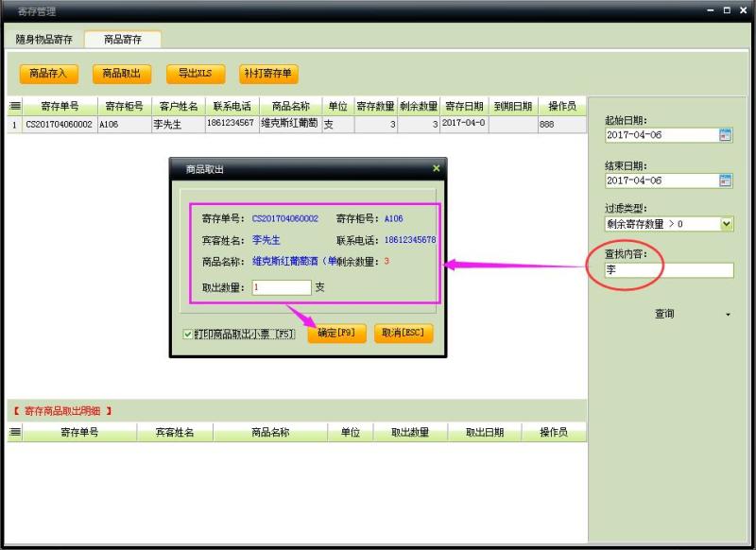The image size is (756, 550).
Task: Click the 补打寄存单 button
Action: pyautogui.click(x=267, y=74)
